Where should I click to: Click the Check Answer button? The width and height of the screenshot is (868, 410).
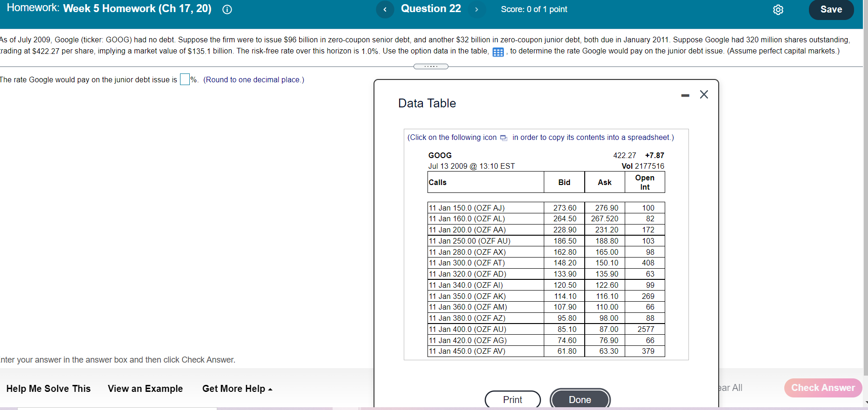pos(823,388)
